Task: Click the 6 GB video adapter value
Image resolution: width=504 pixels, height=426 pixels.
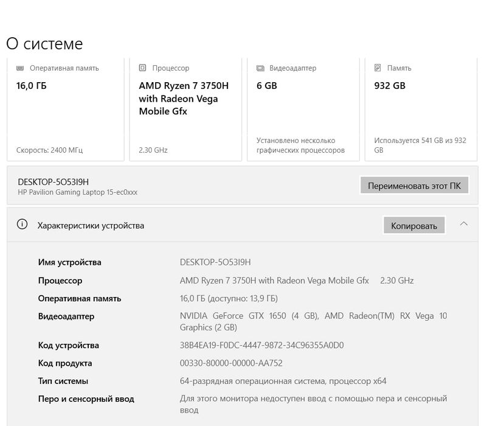Action: pyautogui.click(x=267, y=86)
